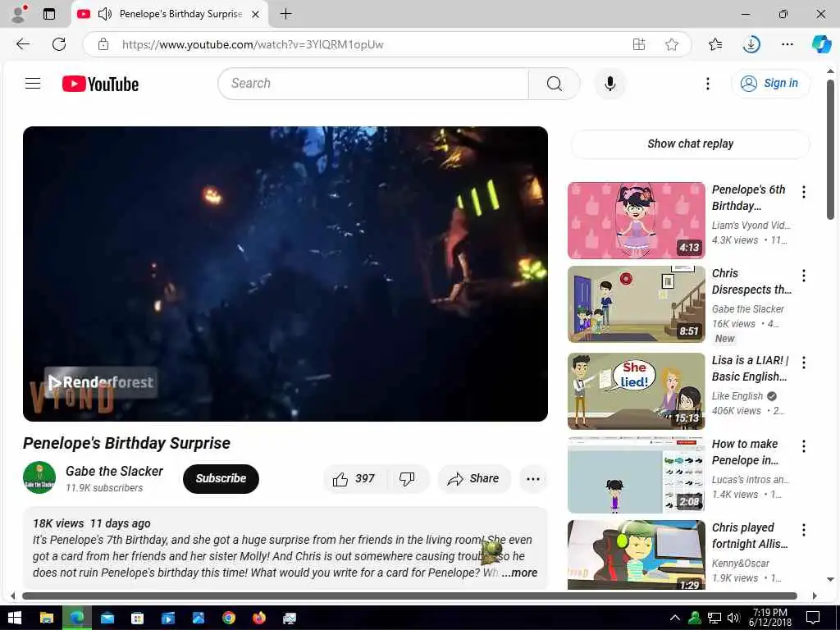Open File Explorer from the taskbar

point(47,618)
